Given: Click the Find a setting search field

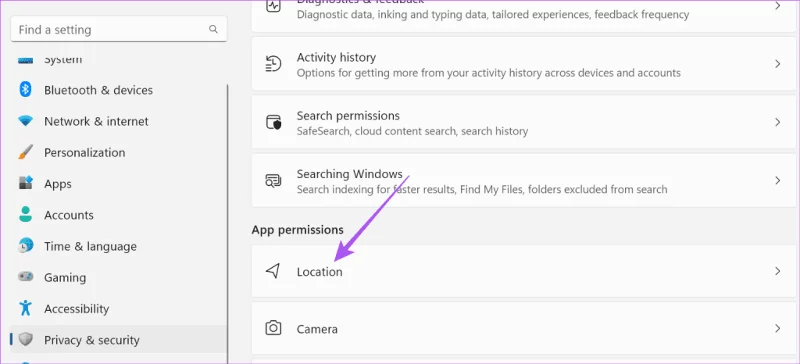Looking at the screenshot, I should [x=118, y=30].
